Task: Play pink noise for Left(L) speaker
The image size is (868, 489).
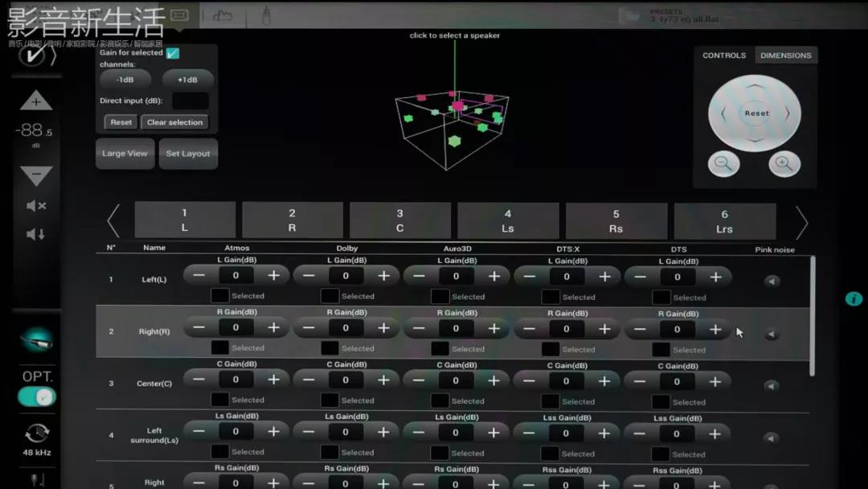Action: 772,281
